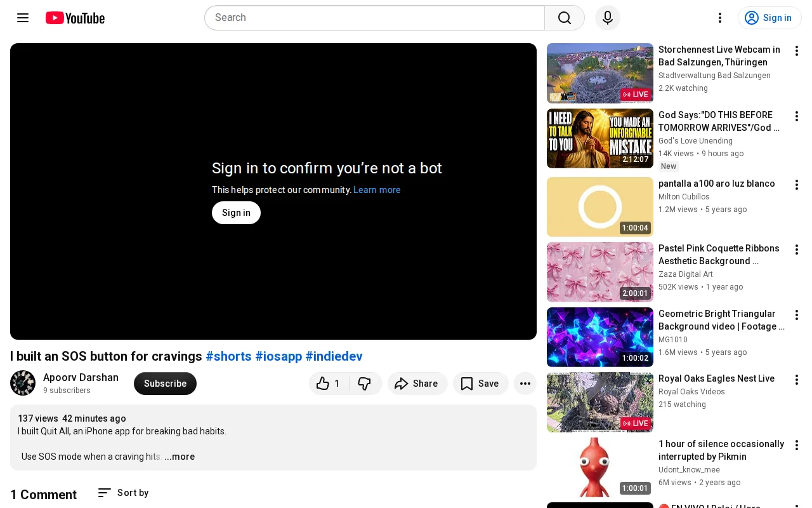Open options for Royal Oaks Eagles Nest
Viewport: 812px width, 508px height.
pos(797,380)
